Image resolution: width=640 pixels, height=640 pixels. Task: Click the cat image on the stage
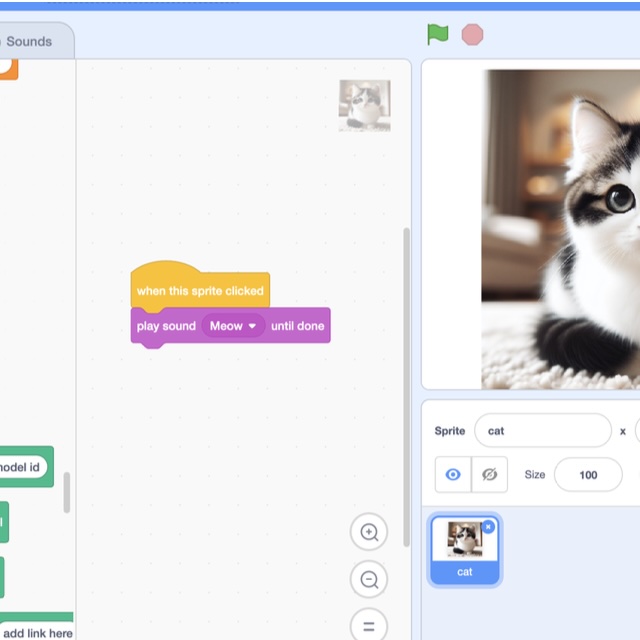[560, 229]
